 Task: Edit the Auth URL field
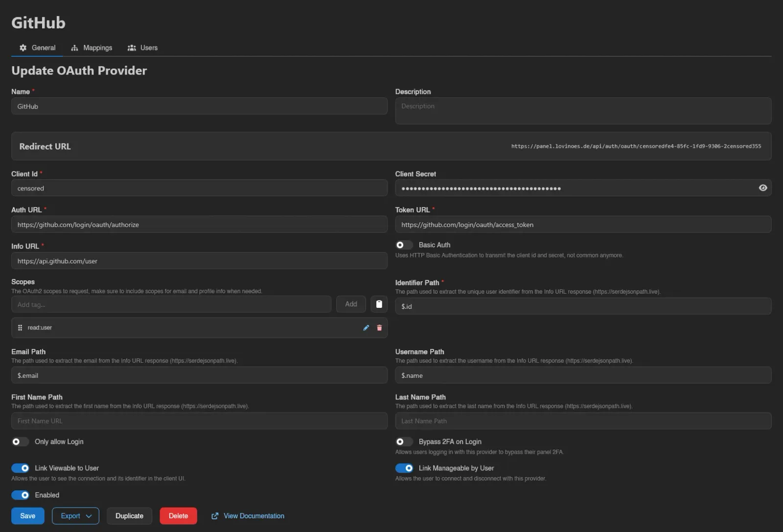point(199,225)
